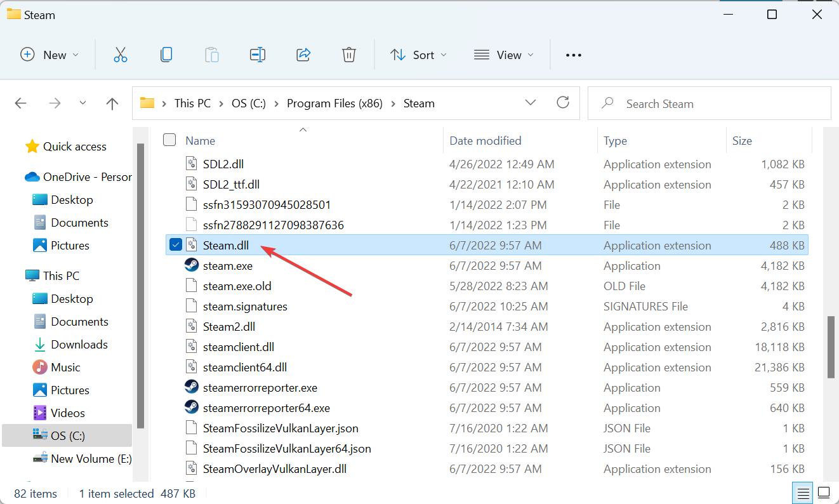Click This PC in the address path
The height and width of the screenshot is (504, 839).
tap(192, 103)
